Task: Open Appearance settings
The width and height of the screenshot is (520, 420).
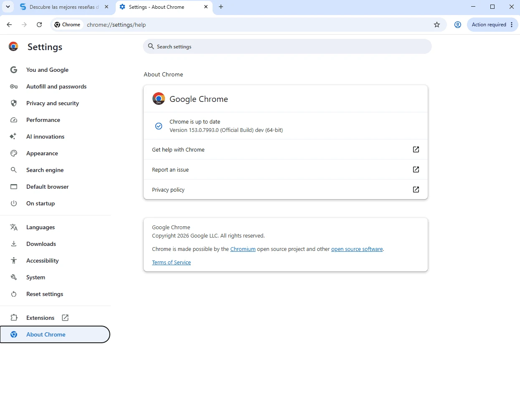Action: (55, 153)
